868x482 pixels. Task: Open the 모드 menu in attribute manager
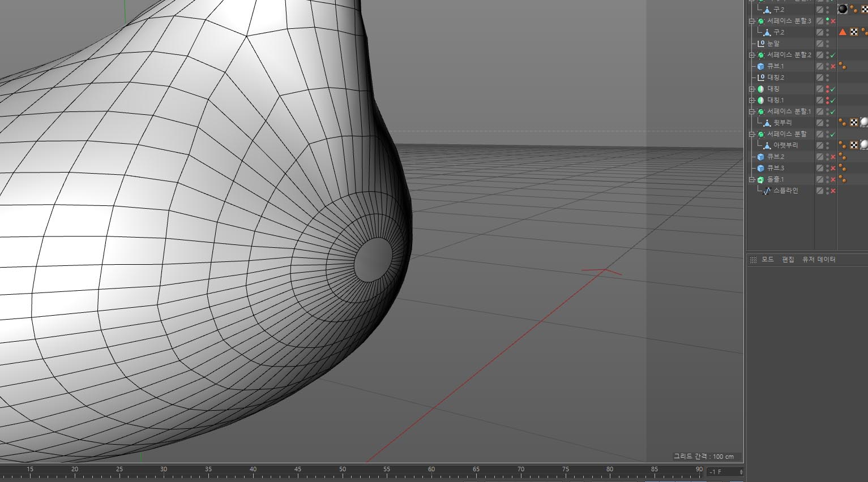768,259
